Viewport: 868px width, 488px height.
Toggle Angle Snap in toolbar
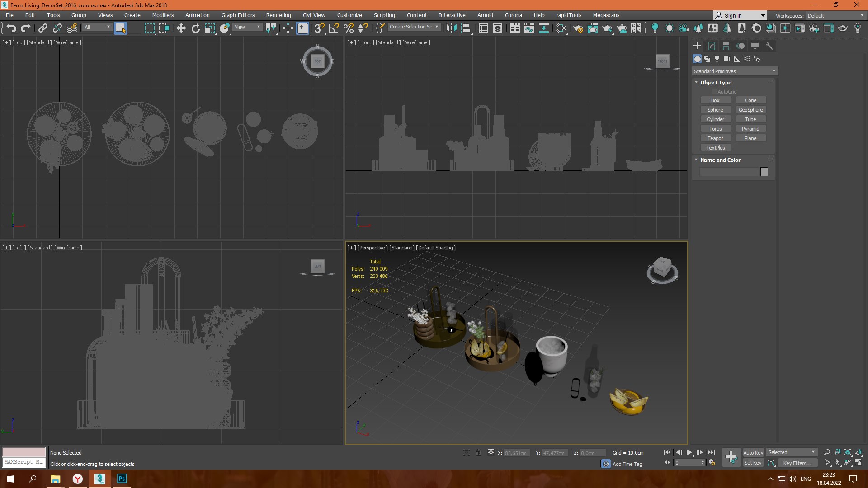(x=334, y=28)
